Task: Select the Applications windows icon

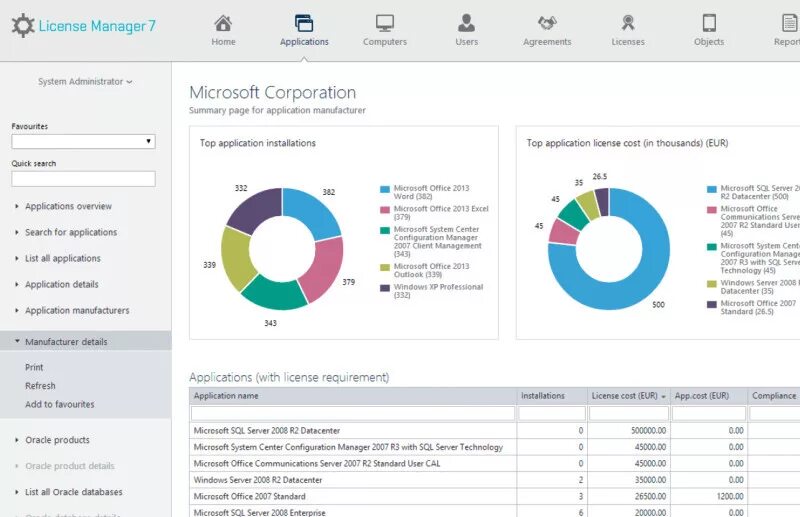Action: 304,23
